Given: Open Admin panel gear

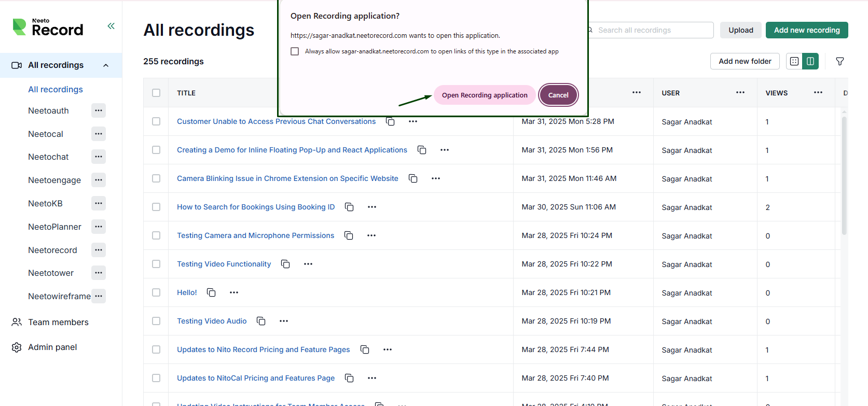Looking at the screenshot, I should pos(17,347).
